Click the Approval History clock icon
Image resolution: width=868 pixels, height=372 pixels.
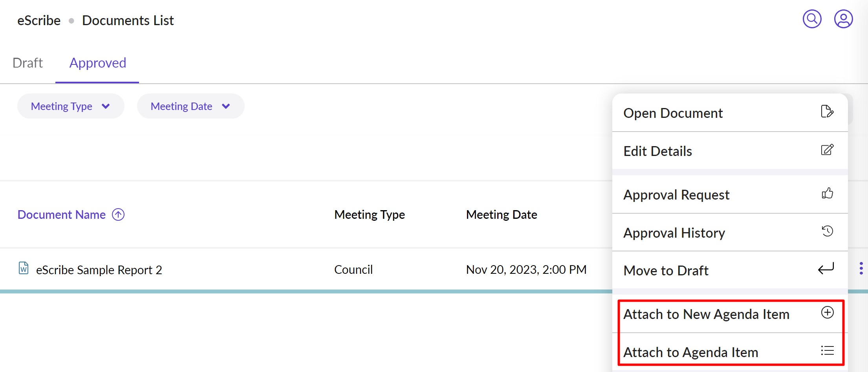(827, 231)
